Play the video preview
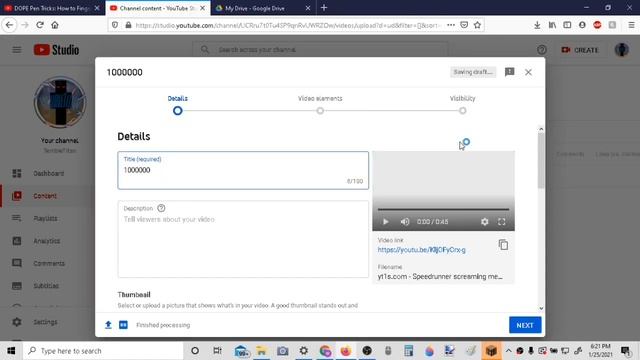This screenshot has height=360, width=640. (385, 222)
